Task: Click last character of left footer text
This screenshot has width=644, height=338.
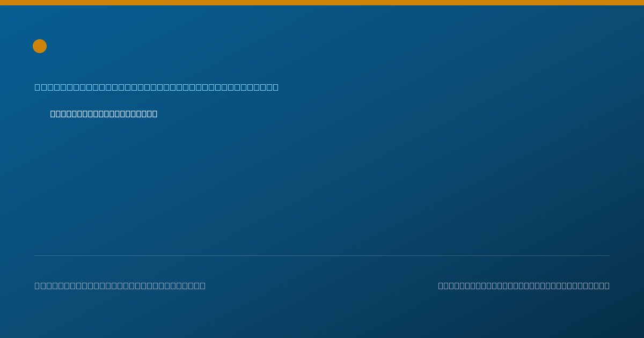Action: tap(203, 285)
